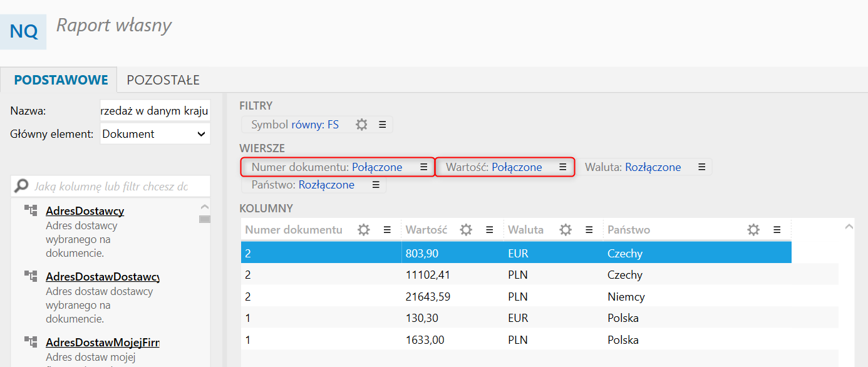Open menu icon for Waluta row
Screen dimensions: 868x367
[x=701, y=167]
